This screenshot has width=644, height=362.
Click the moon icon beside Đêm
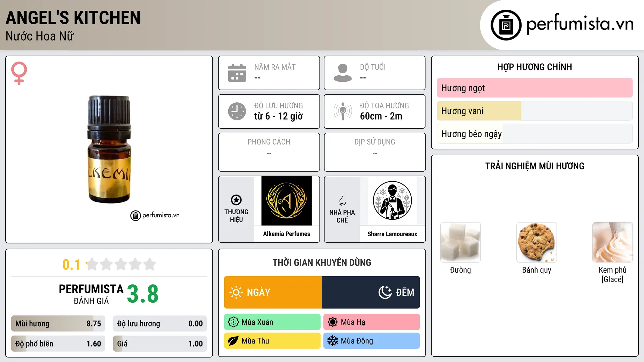click(385, 292)
